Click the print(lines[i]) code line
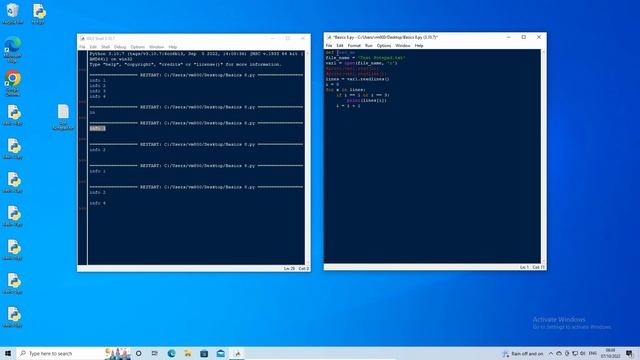 [367, 100]
